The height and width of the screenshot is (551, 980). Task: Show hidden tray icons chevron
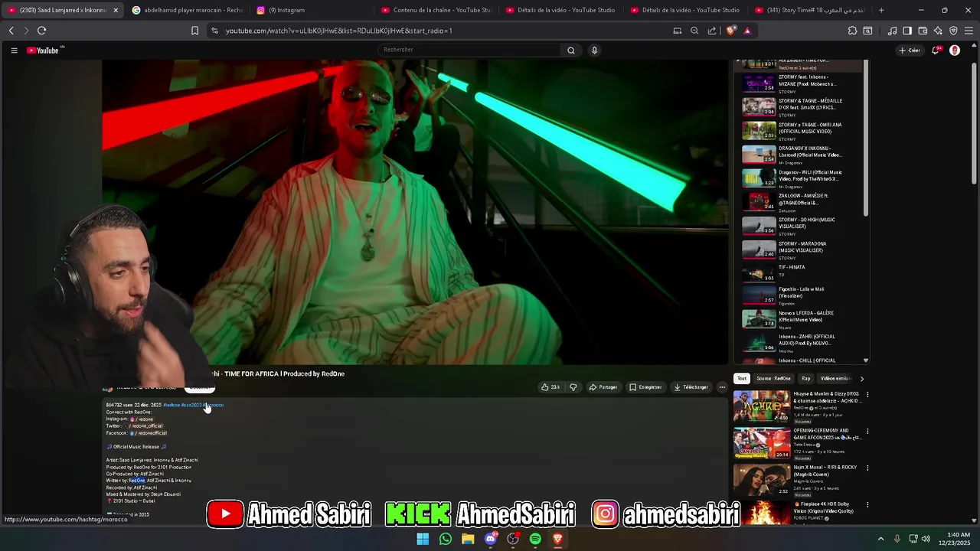click(880, 539)
